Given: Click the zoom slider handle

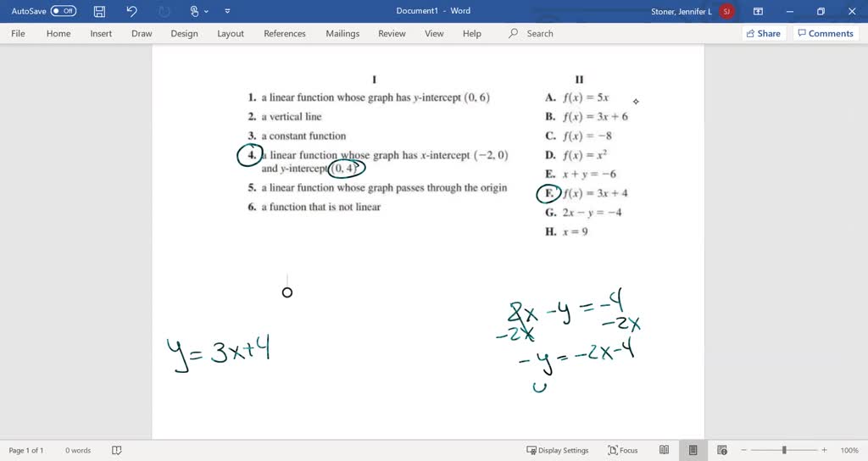Looking at the screenshot, I should [784, 451].
